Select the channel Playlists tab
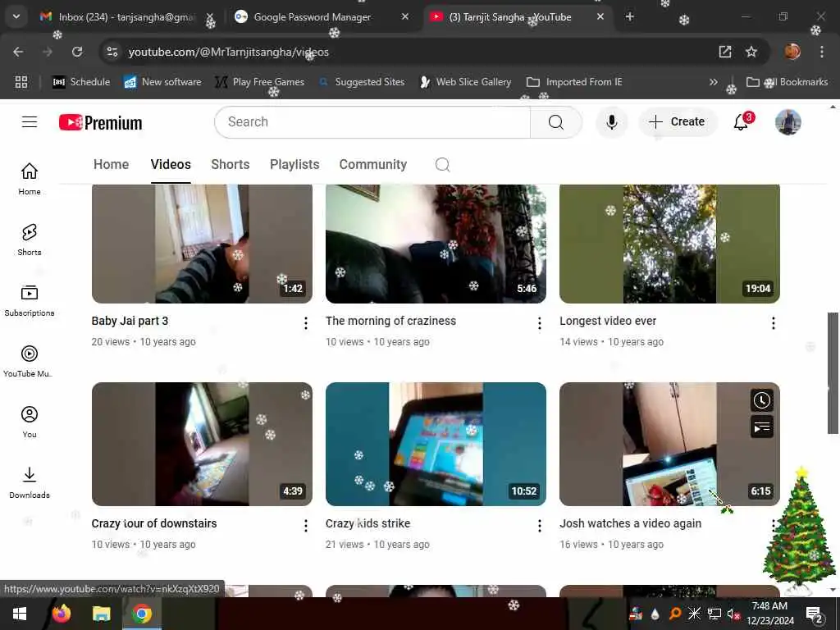This screenshot has width=840, height=630. click(294, 164)
